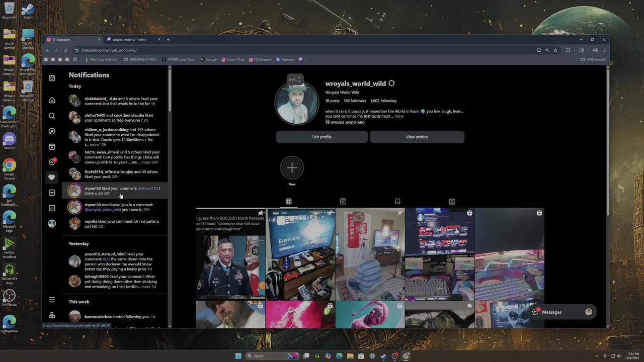Screen dimensions: 644x362
Task: Switch to the Saved bookmark tab
Action: pos(397,202)
